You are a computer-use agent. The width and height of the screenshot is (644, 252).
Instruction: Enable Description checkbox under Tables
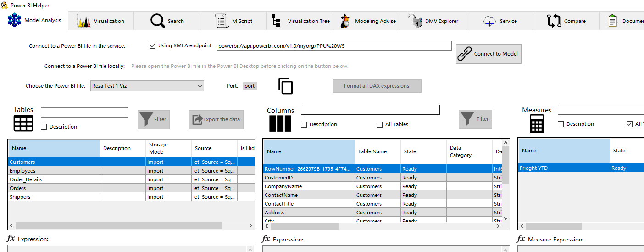44,127
